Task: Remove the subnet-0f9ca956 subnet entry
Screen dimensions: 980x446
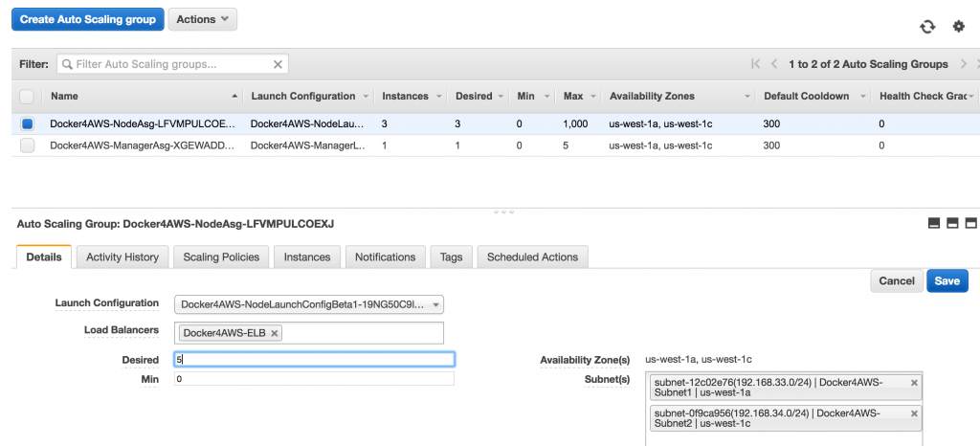Action: pos(914,413)
